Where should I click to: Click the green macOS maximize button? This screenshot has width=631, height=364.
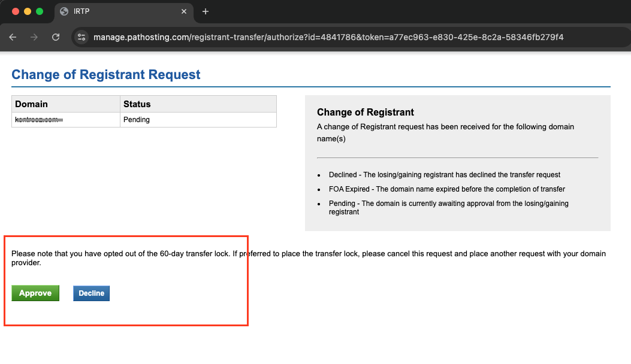pos(40,11)
